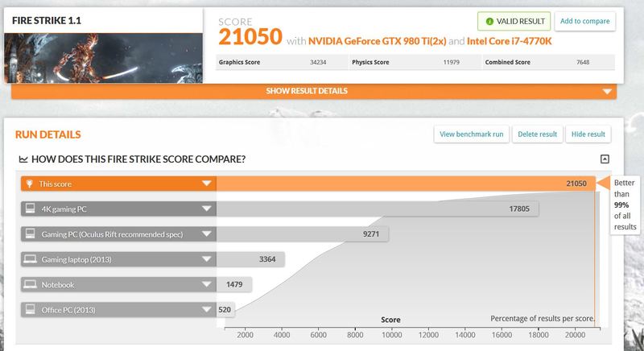Screen dimensions: 644x351
Task: Click the Add to compare button
Action: (x=585, y=22)
